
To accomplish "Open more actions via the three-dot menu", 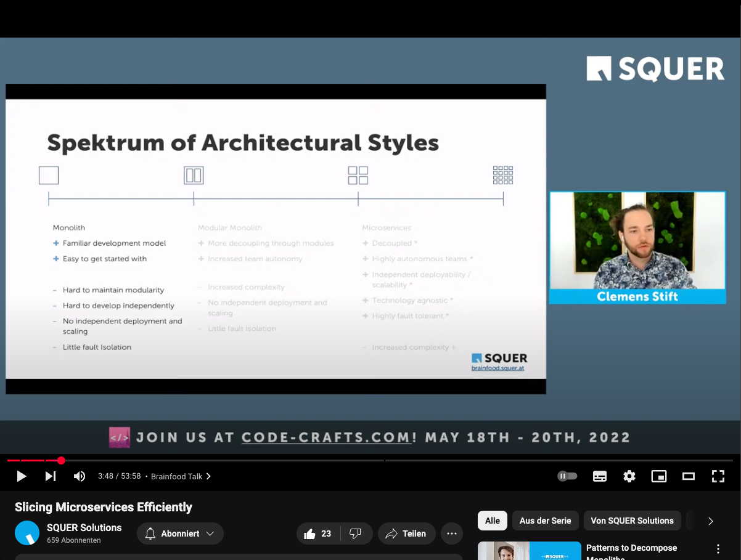I will click(451, 534).
